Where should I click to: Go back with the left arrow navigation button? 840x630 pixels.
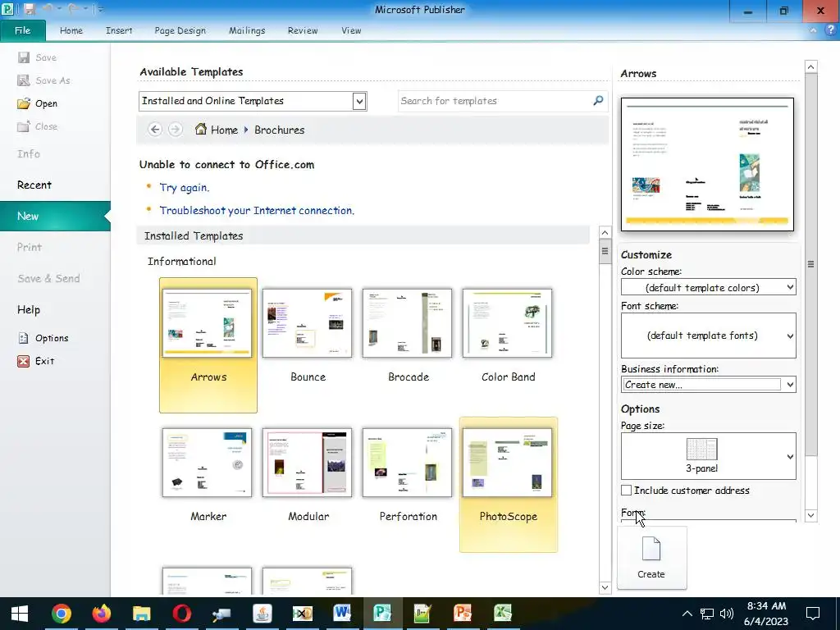point(155,130)
